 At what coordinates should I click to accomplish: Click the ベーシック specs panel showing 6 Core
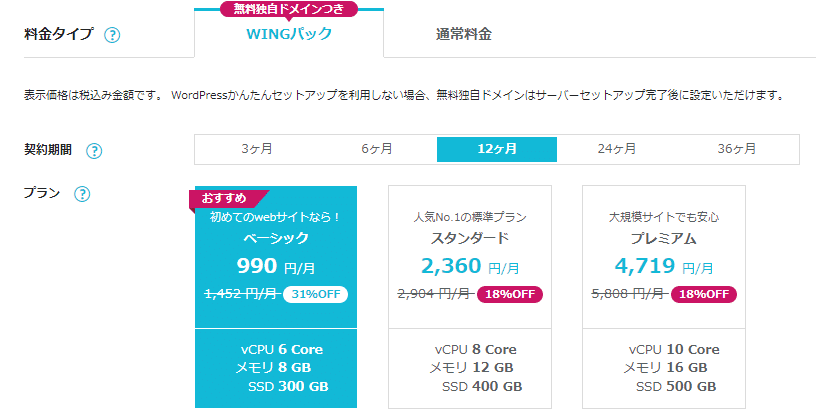[x=275, y=368]
